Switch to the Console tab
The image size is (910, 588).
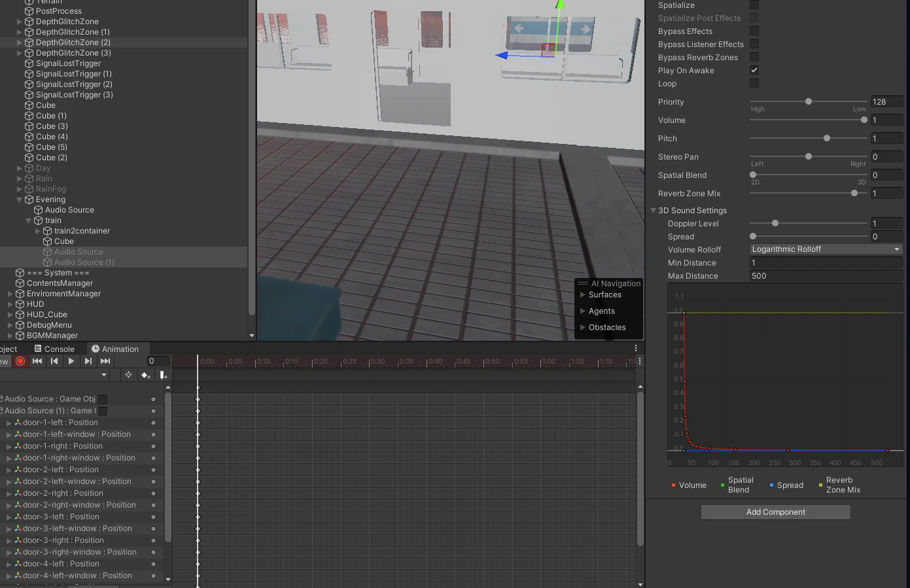[x=54, y=349]
